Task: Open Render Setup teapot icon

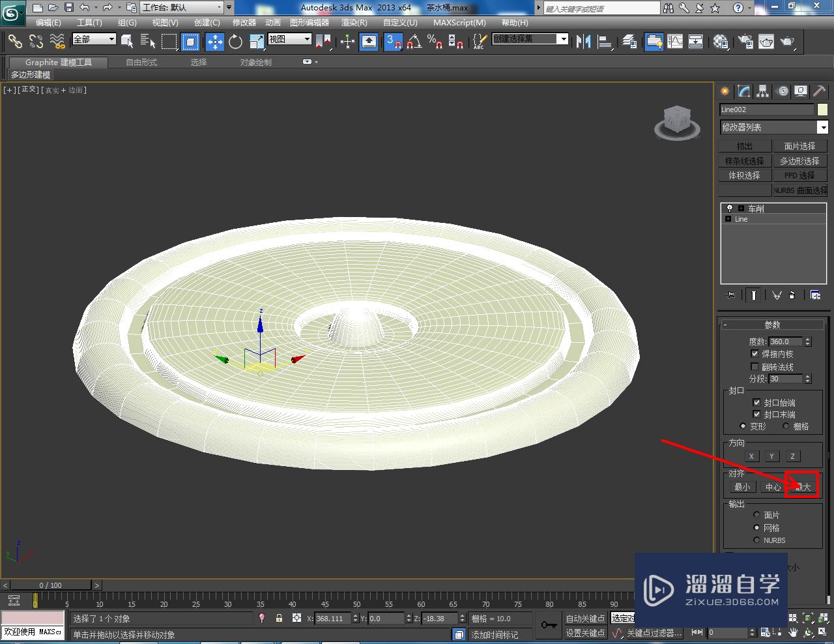Action: coord(745,42)
